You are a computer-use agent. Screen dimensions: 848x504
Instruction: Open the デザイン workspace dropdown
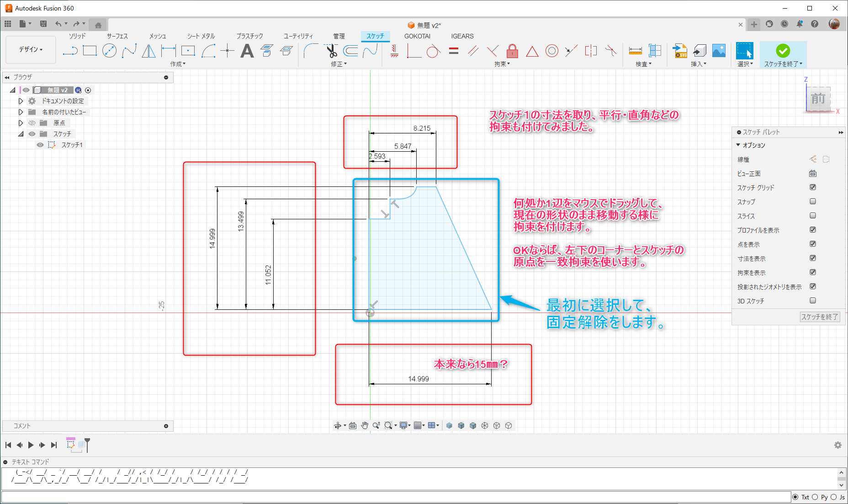[31, 49]
